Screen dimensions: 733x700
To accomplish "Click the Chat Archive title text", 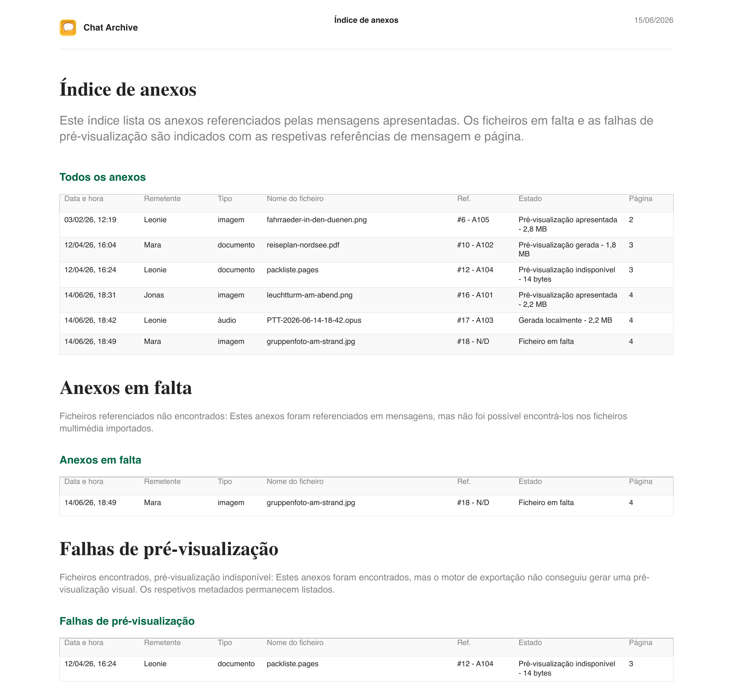I will (110, 28).
